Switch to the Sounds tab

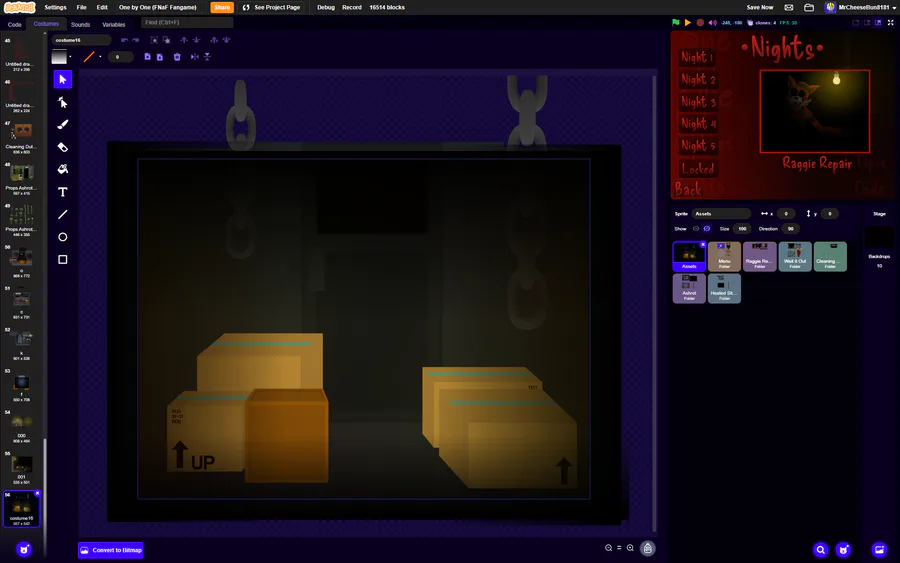coord(80,25)
